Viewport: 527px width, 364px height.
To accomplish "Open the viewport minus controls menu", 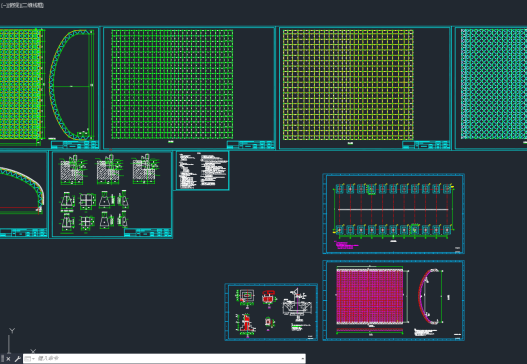I will [4, 5].
